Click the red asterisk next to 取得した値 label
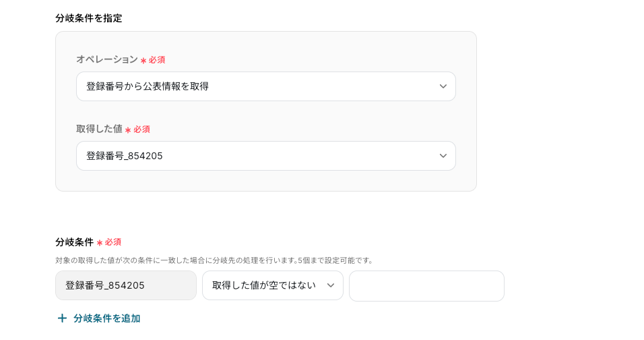Viewport: 644px width, 340px height. 128,130
